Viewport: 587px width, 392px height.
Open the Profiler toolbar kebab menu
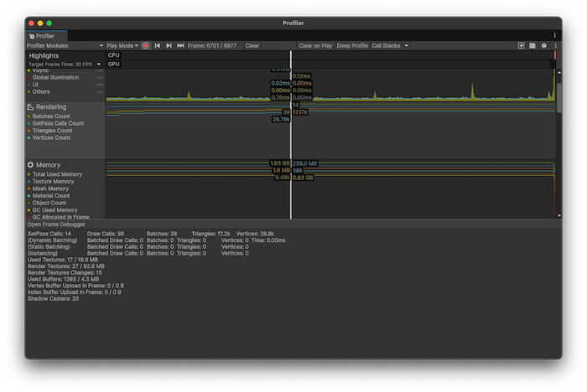pos(555,45)
